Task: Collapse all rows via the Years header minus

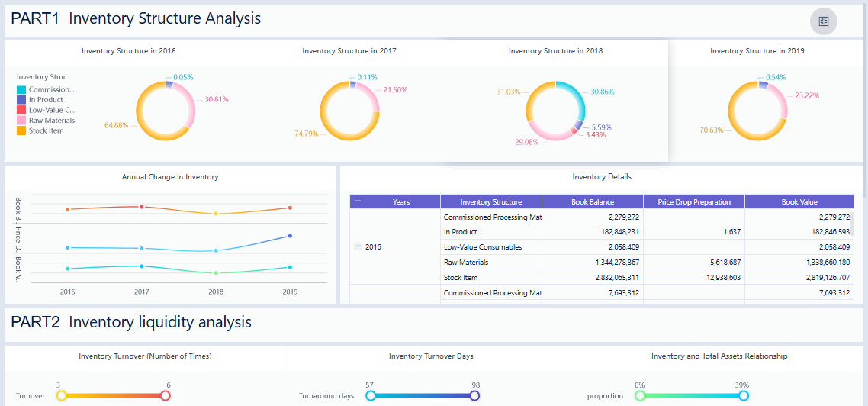Action: point(358,201)
